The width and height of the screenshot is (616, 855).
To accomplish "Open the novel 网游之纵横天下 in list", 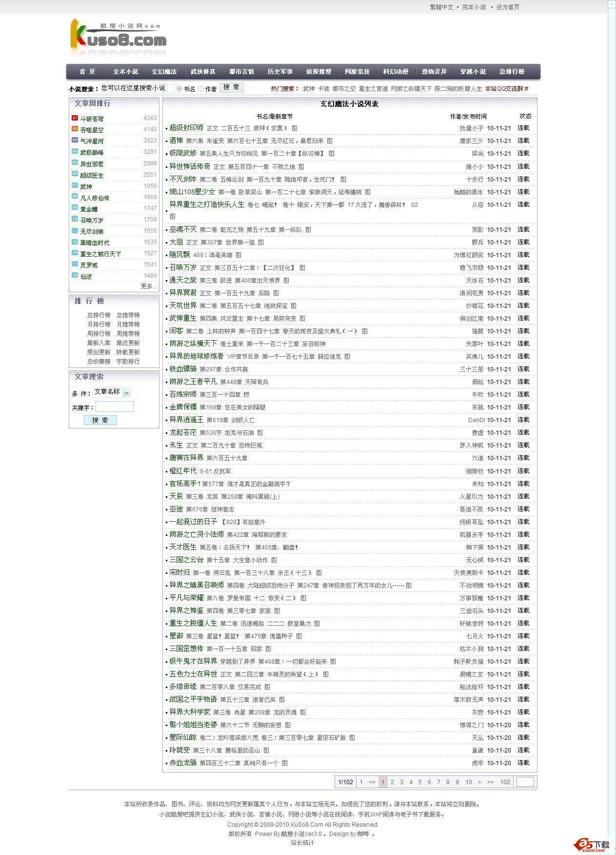I will (193, 344).
